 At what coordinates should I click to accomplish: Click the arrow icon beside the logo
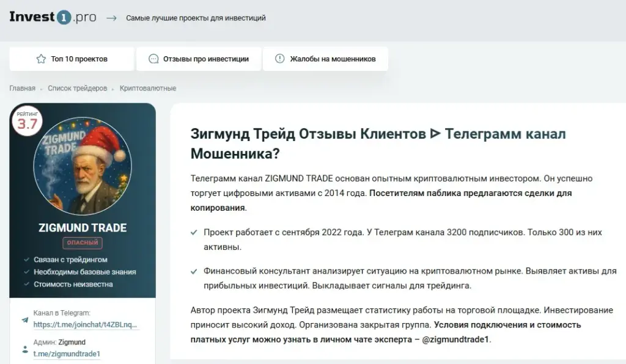111,18
